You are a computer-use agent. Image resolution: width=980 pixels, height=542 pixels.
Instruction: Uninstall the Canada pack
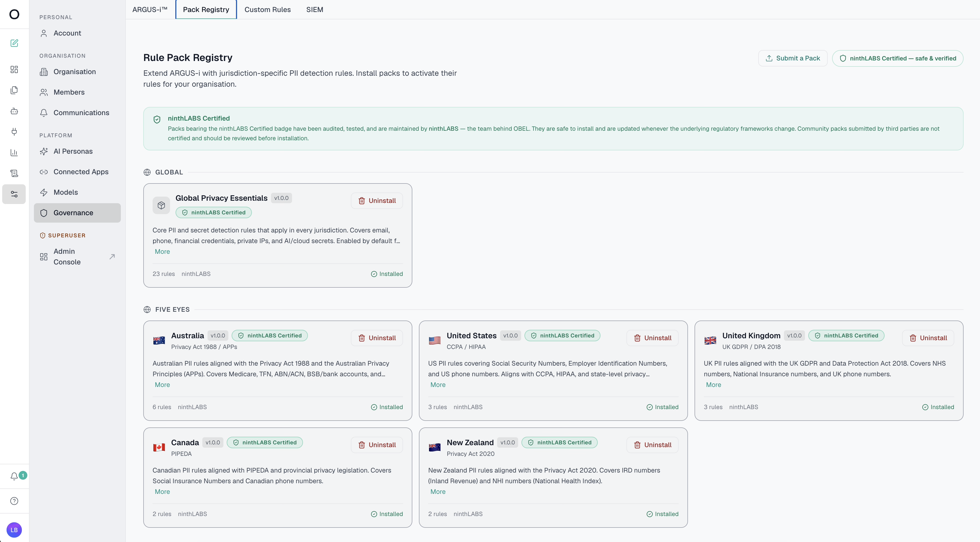tap(377, 445)
